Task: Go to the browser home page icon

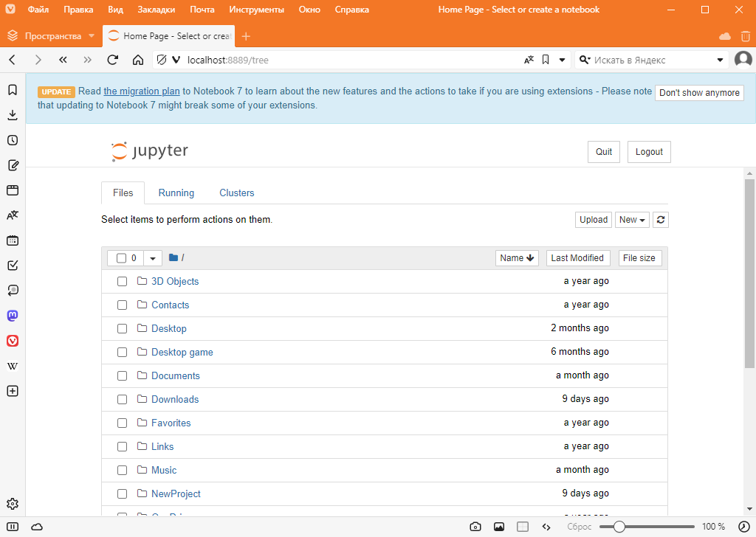Action: coord(138,60)
